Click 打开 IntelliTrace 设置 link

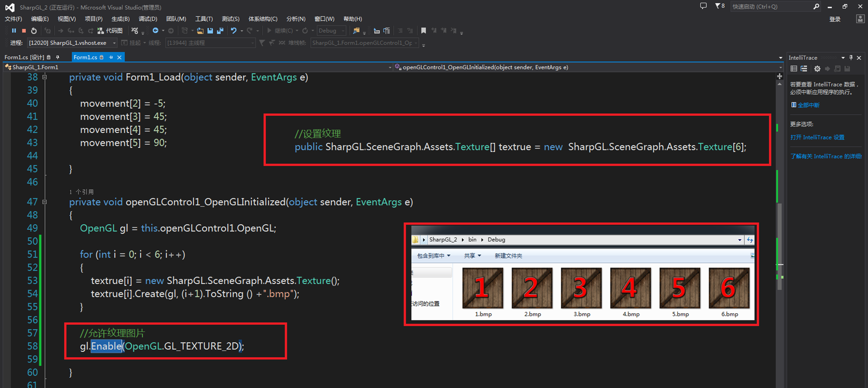(x=817, y=137)
